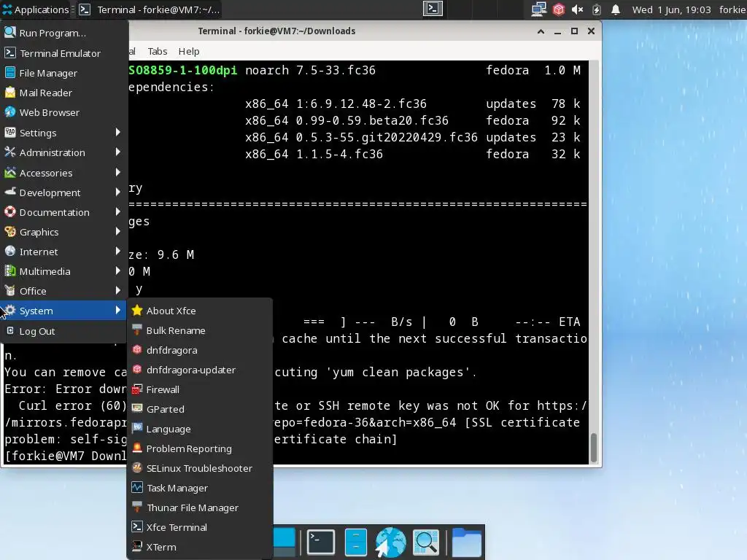Screen dimensions: 747x560
Task: Click the Mail Reader envelope icon
Action: [x=10, y=93]
